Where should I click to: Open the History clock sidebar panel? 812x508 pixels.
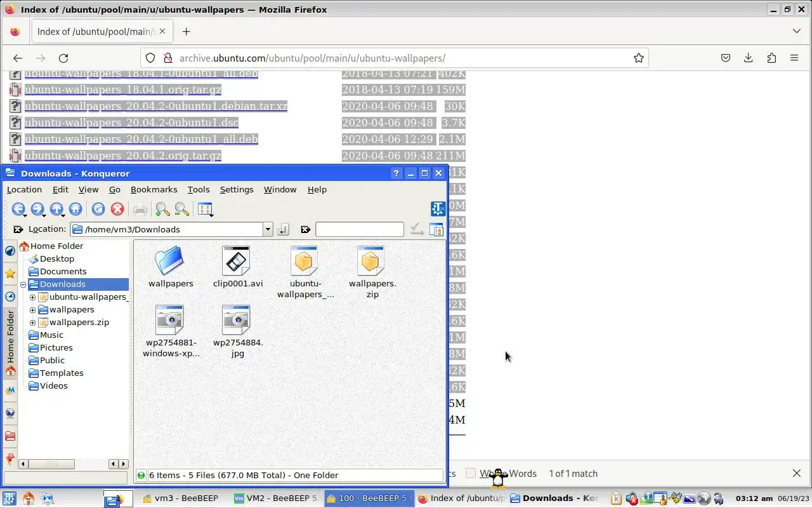10,297
